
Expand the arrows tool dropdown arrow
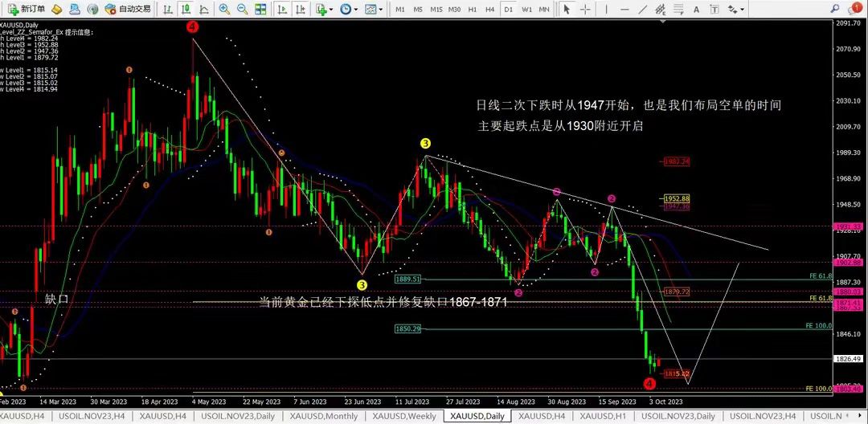click(x=743, y=10)
